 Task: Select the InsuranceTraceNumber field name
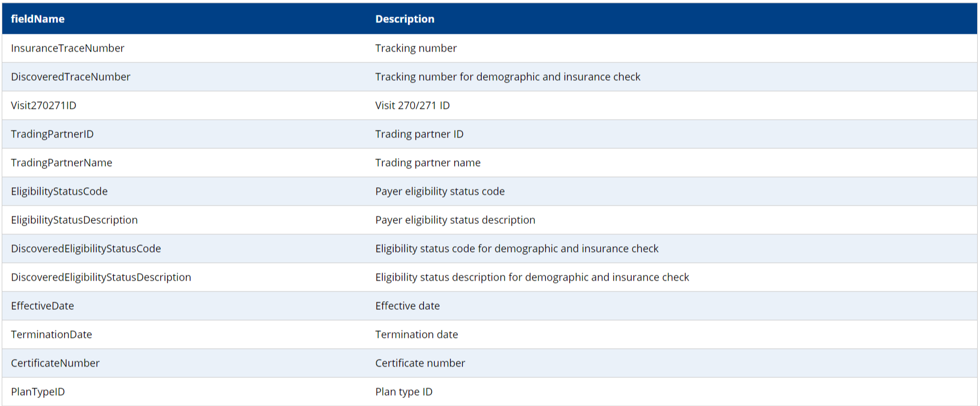coord(68,48)
